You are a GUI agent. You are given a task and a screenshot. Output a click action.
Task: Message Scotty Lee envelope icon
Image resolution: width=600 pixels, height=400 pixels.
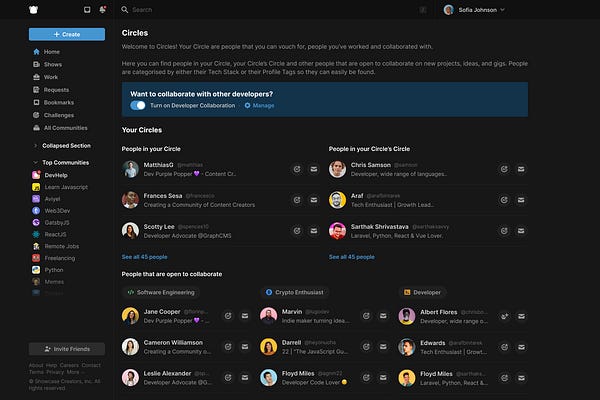pos(314,231)
